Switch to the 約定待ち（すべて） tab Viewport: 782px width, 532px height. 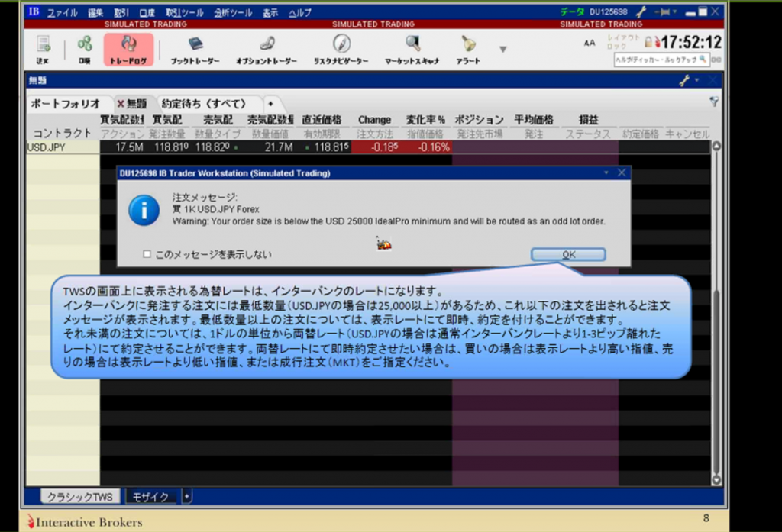[205, 104]
